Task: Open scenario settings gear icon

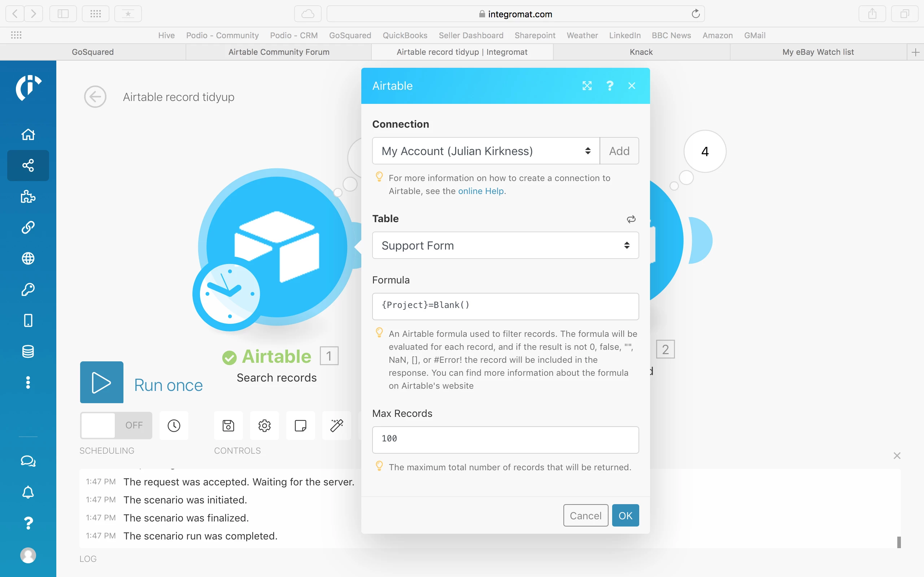Action: [264, 426]
